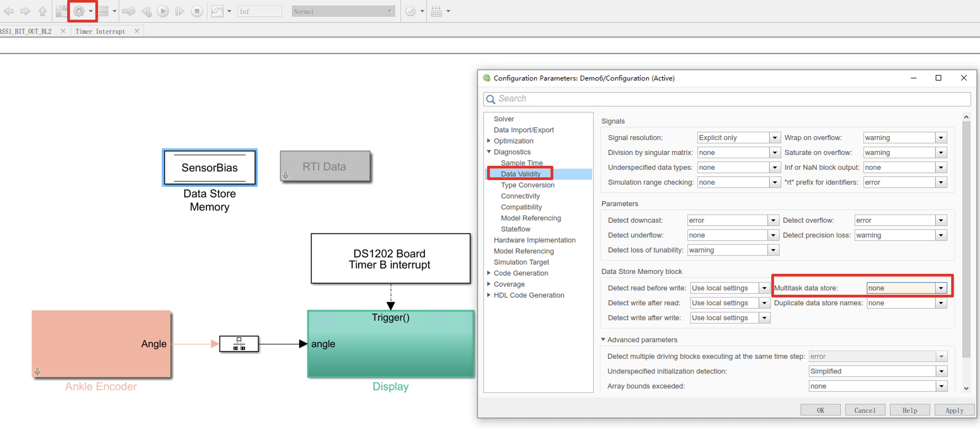
Task: Collapse the Diagnostics tree node
Action: [489, 152]
